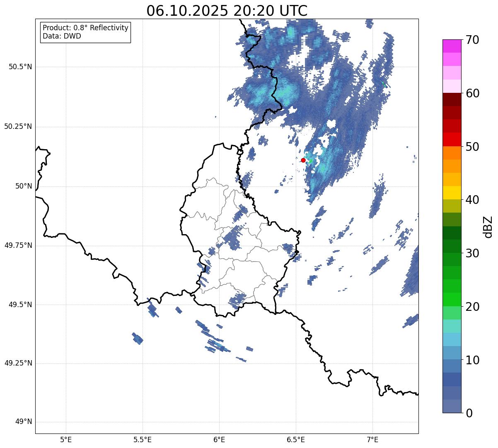Click the Product 0.8° Reflectivity info box
Viewport: 498px width, 448px height.
click(86, 32)
